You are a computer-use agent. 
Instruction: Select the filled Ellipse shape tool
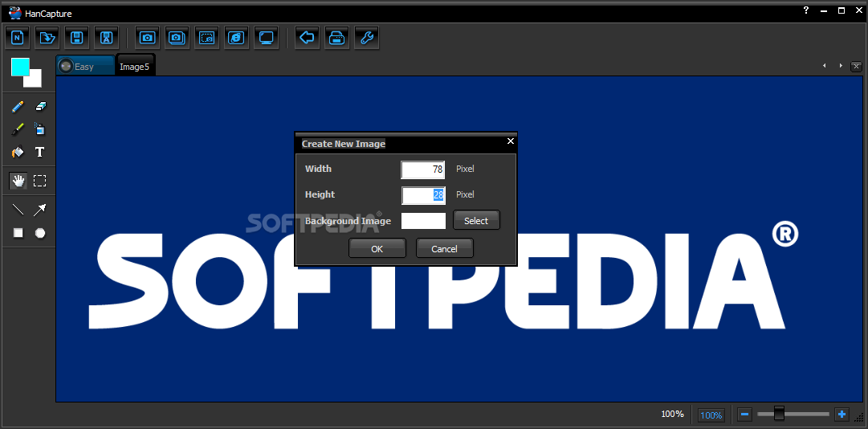(40, 233)
